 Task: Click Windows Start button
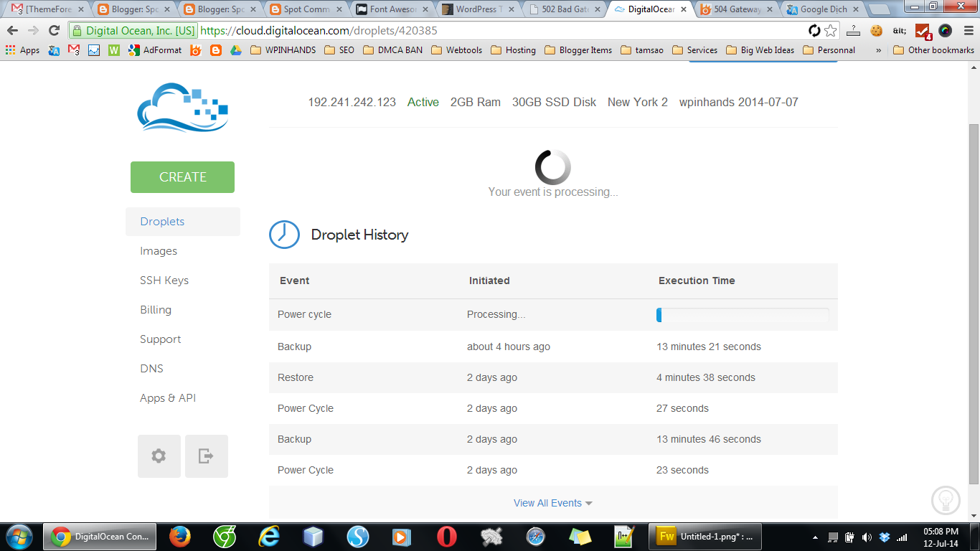pyautogui.click(x=19, y=536)
